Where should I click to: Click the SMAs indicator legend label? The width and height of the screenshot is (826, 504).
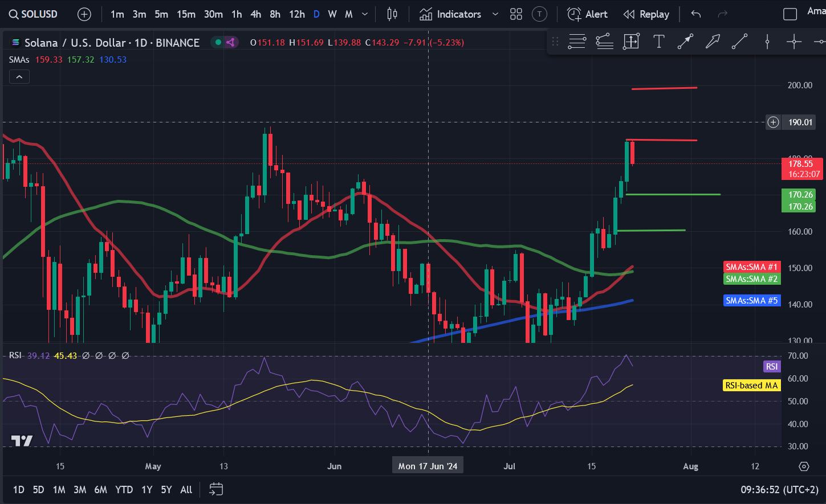tap(19, 59)
